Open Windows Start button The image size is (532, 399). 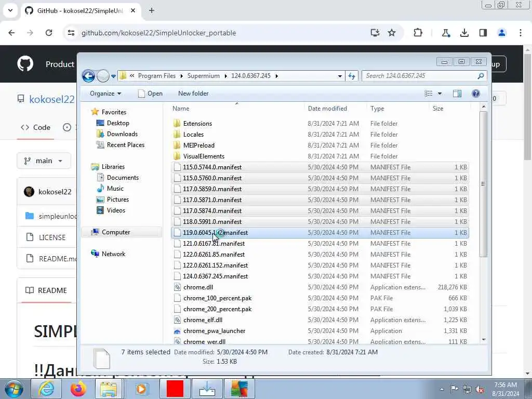pyautogui.click(x=14, y=389)
